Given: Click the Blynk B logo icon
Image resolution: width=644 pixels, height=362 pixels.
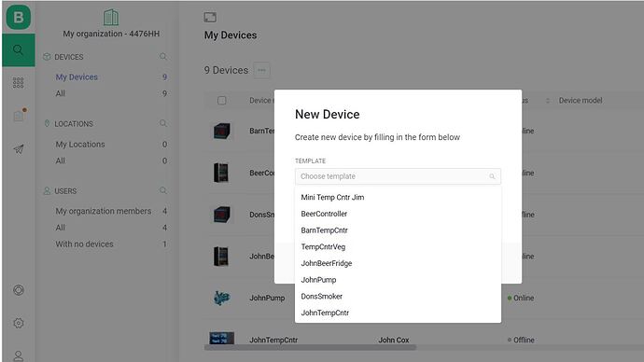Looking at the screenshot, I should pyautogui.click(x=19, y=17).
